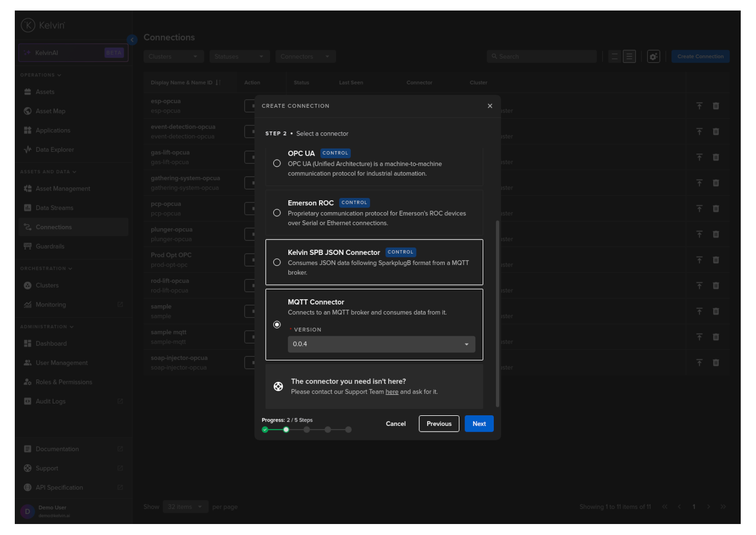Close the Create Connection dialog

[490, 106]
